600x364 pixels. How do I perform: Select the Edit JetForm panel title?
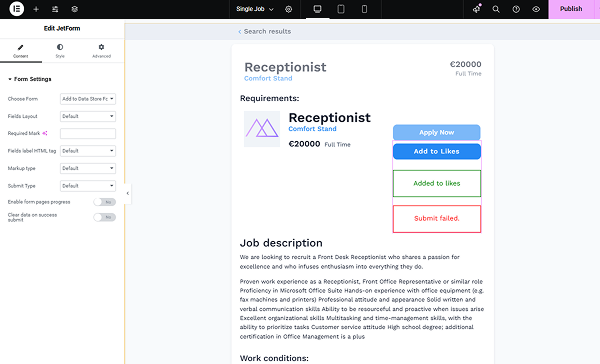coord(62,29)
